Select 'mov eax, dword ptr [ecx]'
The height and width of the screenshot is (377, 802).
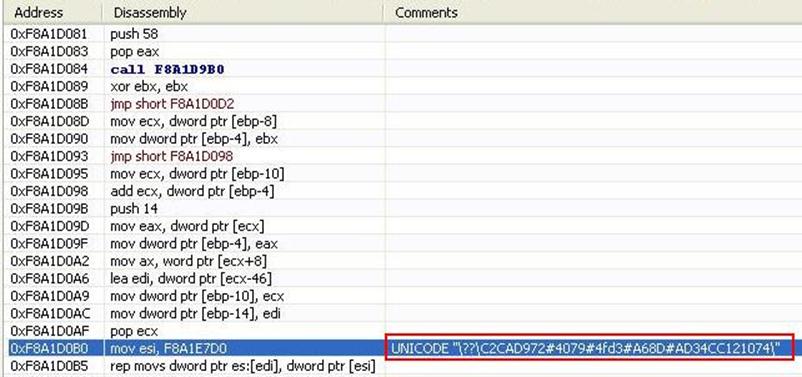(187, 226)
